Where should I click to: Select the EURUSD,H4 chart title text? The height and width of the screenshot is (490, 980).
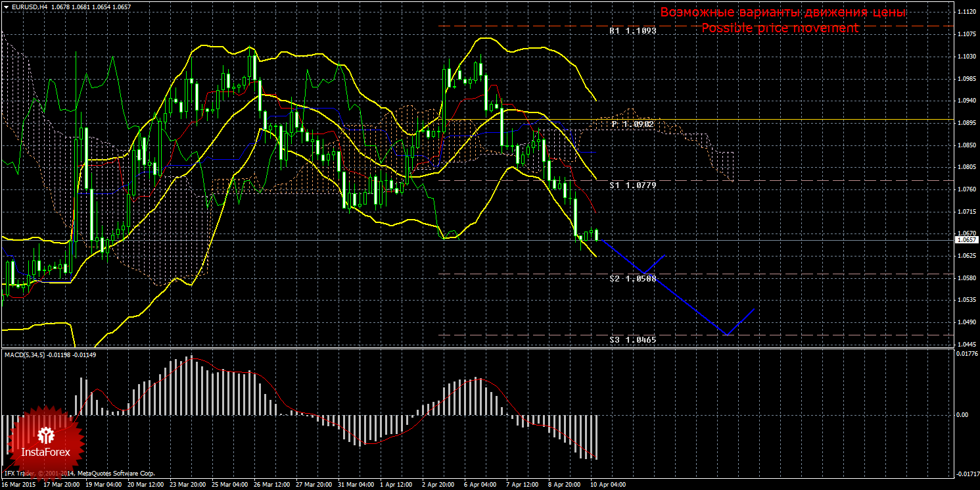pos(28,7)
